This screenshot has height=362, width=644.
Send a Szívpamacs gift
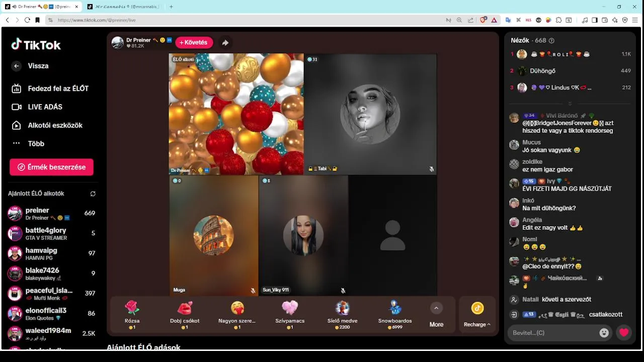[290, 315]
